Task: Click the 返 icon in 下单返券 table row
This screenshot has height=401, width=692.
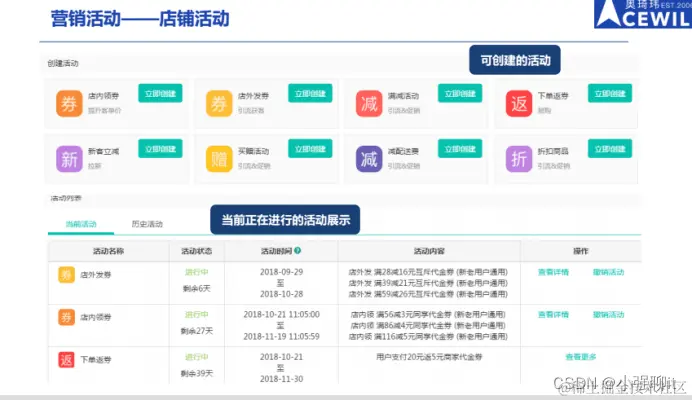Action: 66,360
